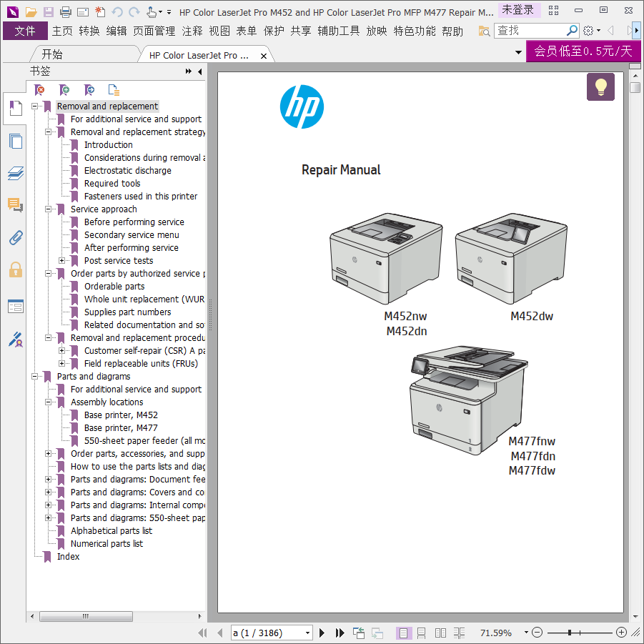Open the 注释 tab
Viewport: 644px width, 644px height.
(192, 31)
